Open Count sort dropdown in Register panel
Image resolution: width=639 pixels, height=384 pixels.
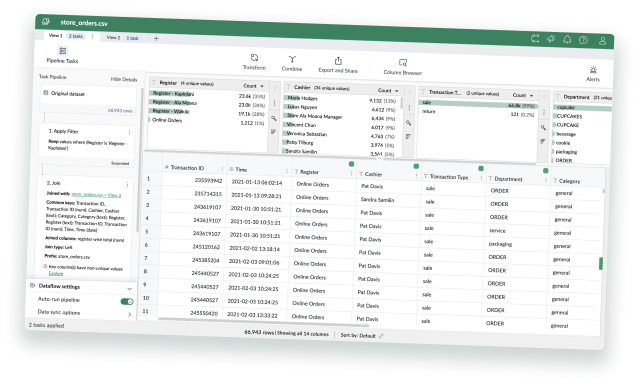pos(254,86)
